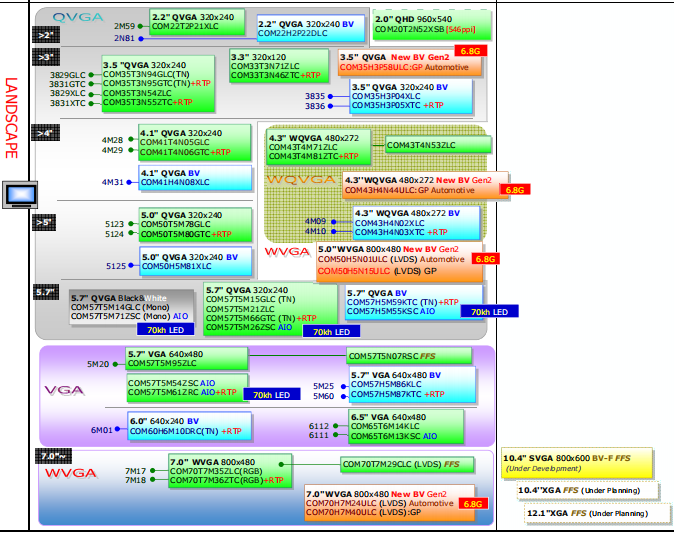The image size is (674, 534).
Task: Click COM65T6M13KSC AIO part number
Action: [394, 436]
